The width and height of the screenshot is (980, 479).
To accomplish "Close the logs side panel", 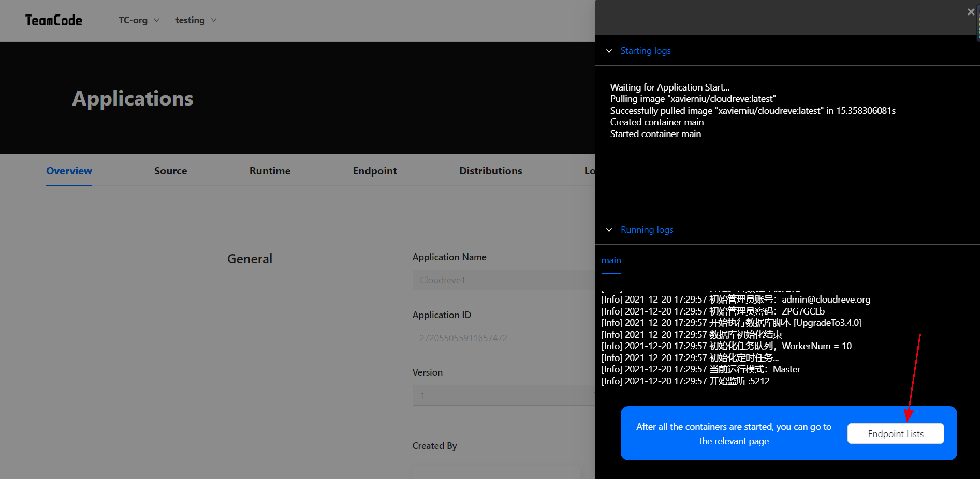I will (x=971, y=12).
